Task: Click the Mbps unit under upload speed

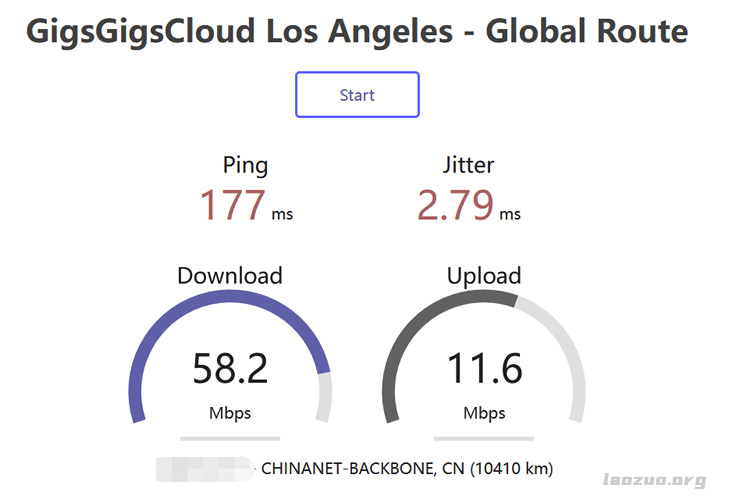Action: coord(484,412)
